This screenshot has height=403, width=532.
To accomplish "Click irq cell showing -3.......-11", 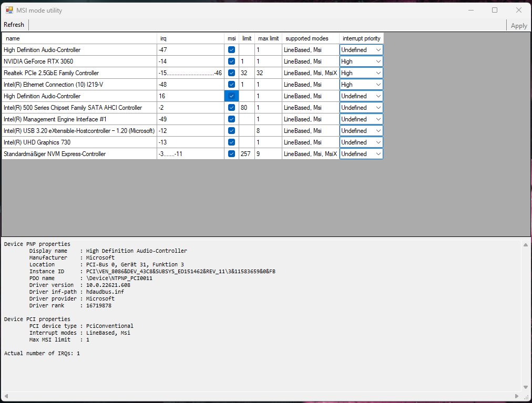I will tap(190, 153).
